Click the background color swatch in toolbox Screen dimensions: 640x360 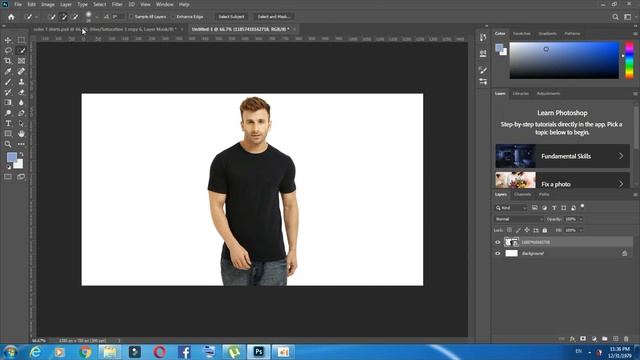pyautogui.click(x=19, y=164)
